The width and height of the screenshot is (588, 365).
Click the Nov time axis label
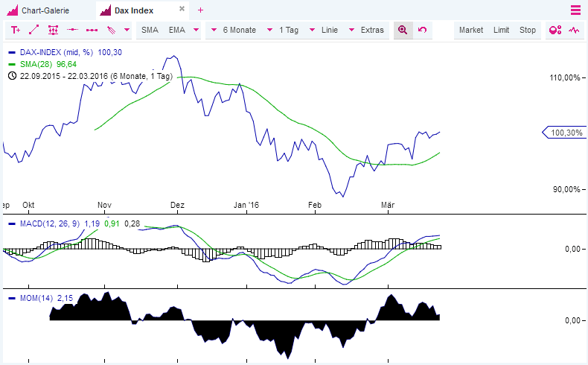(x=104, y=205)
